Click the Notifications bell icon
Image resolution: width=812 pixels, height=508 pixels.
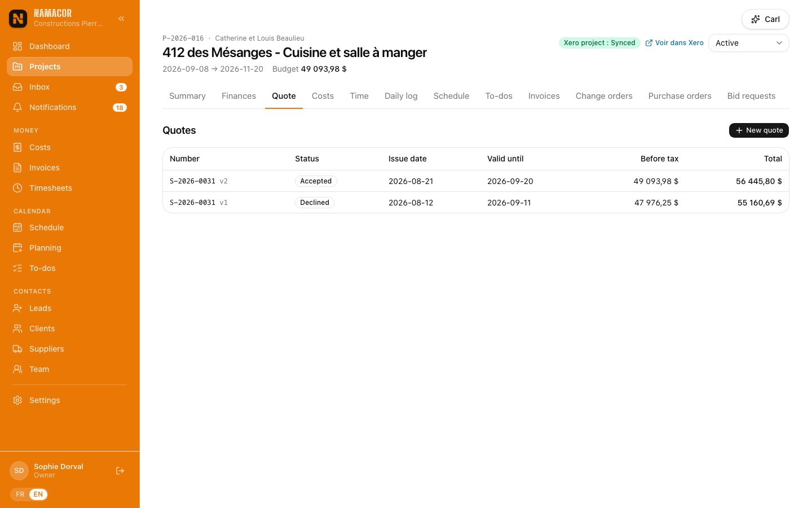17,107
